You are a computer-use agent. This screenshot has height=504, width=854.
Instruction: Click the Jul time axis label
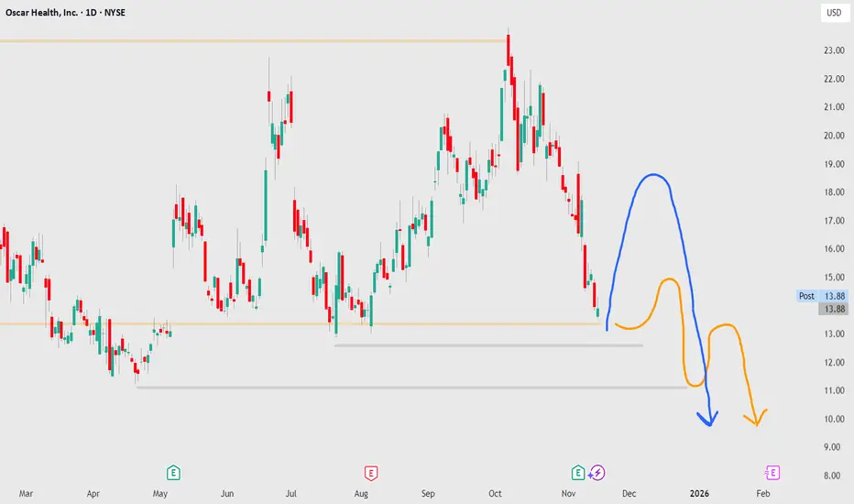click(x=291, y=494)
